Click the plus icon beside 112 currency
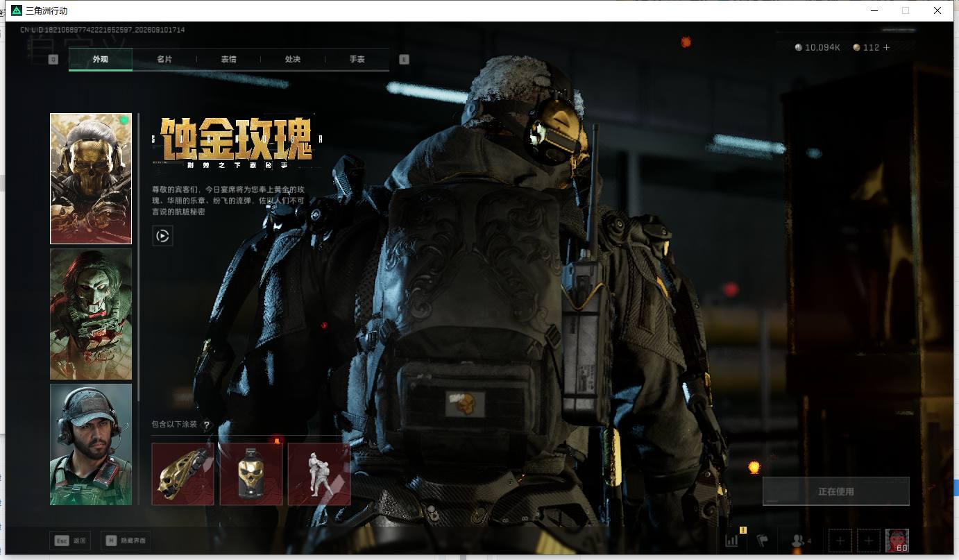959x560 pixels. coord(886,47)
